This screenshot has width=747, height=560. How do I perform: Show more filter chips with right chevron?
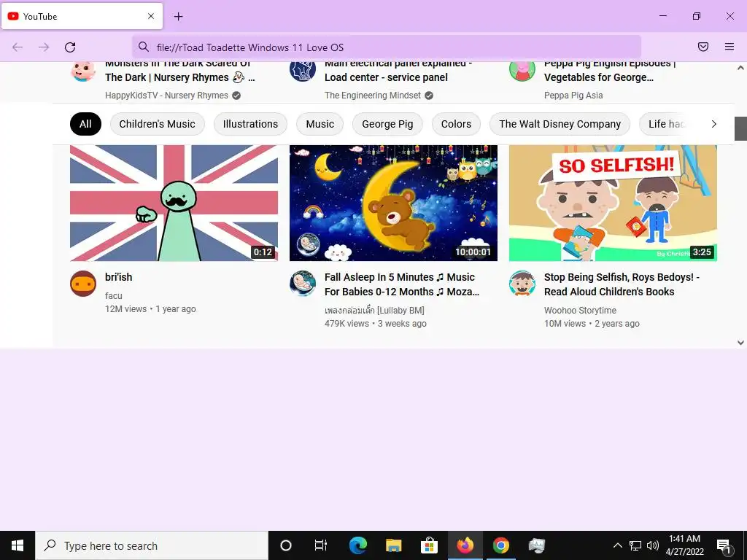[713, 124]
